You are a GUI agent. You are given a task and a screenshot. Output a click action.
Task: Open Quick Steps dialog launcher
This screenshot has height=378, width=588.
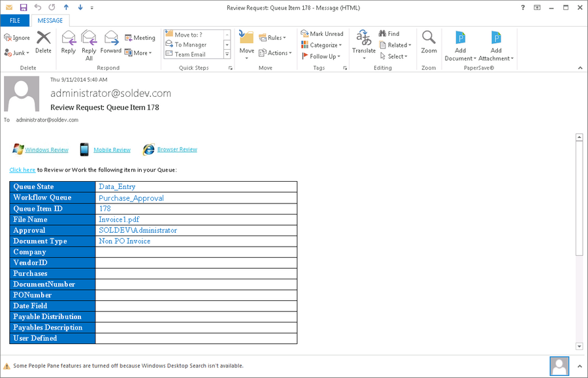click(x=230, y=68)
